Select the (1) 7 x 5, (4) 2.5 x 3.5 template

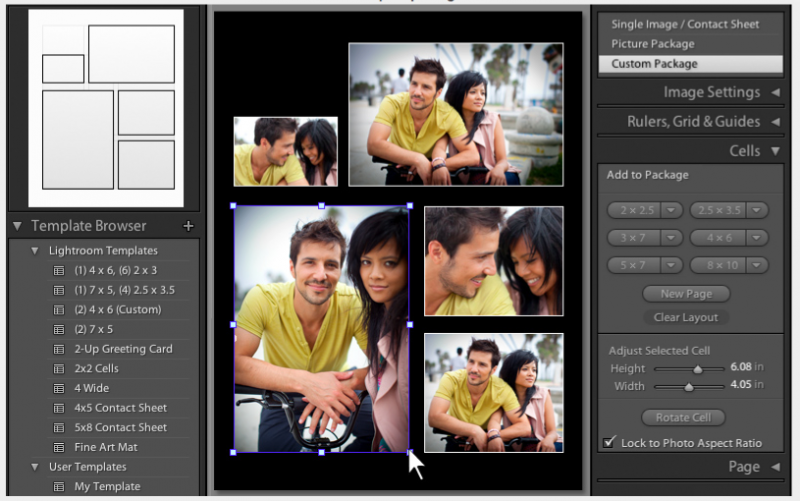(x=124, y=290)
